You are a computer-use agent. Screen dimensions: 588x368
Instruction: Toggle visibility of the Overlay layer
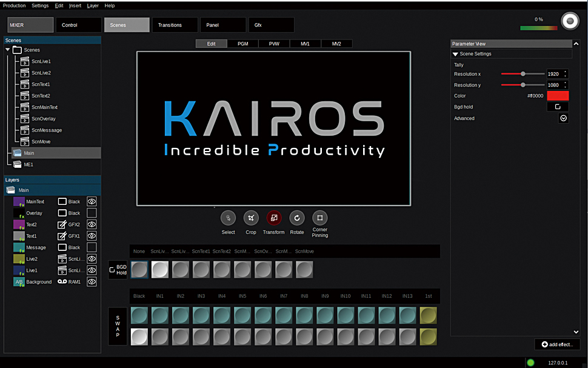pos(92,213)
